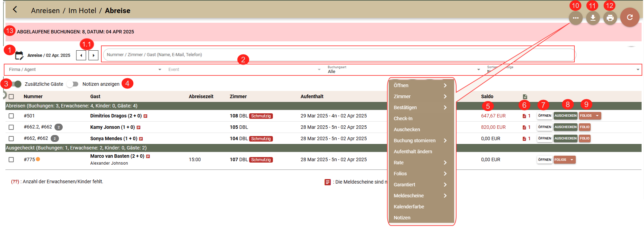Go back using the back arrow

click(x=15, y=10)
